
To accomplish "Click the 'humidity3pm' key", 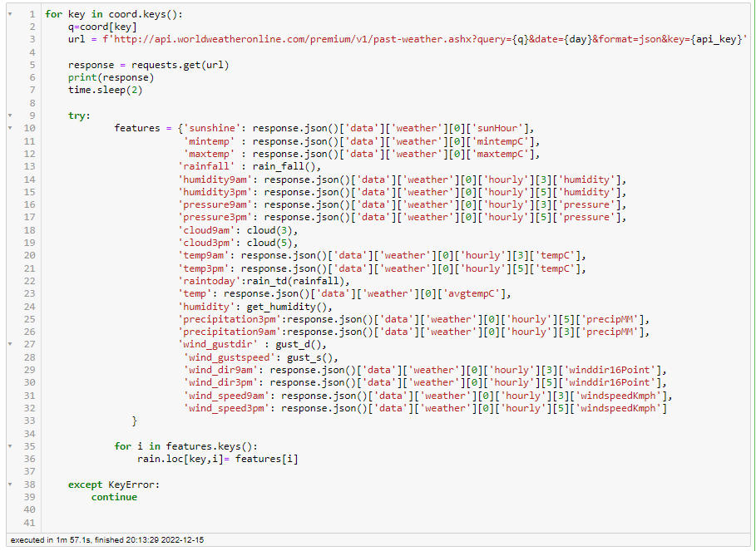I will pyautogui.click(x=215, y=192).
